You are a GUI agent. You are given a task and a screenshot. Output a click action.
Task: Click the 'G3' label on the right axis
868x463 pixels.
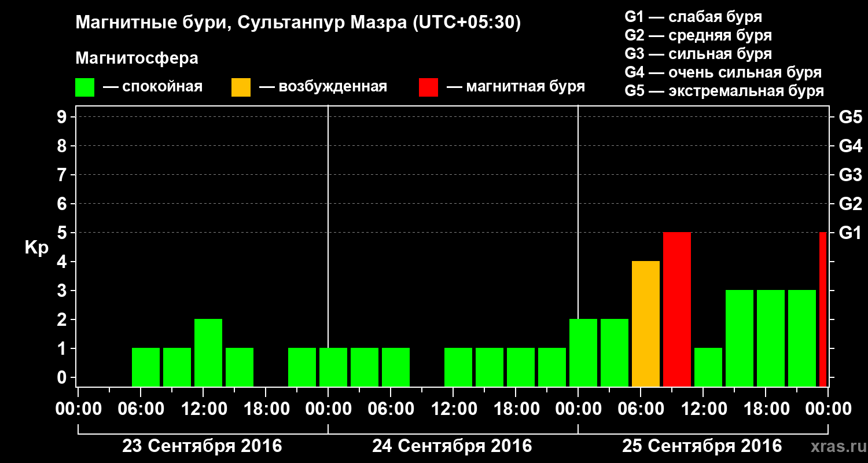coord(850,175)
